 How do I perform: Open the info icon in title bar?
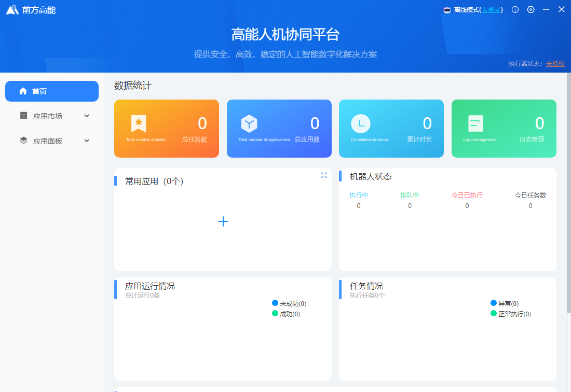(515, 9)
